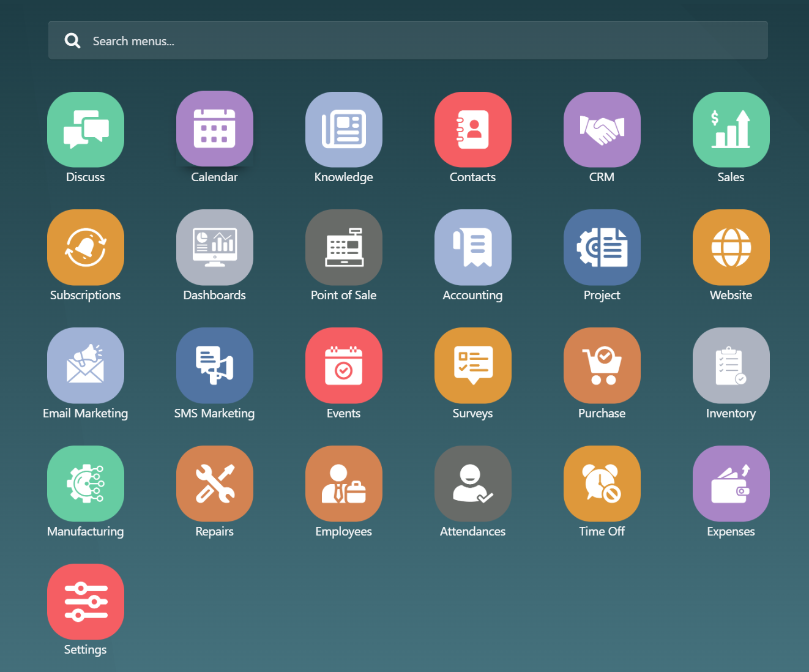Open the Purchase cart icon
This screenshot has width=809, height=672.
(602, 365)
